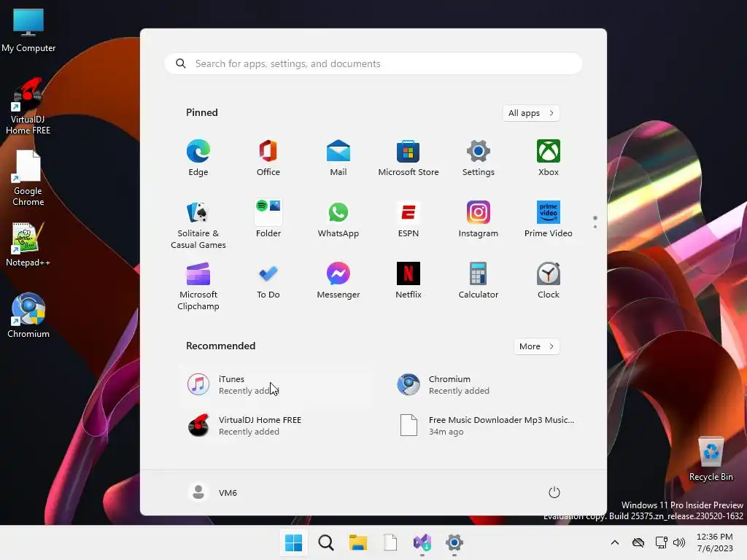Switch to Settings app on taskbar
This screenshot has width=747, height=560.
pyautogui.click(x=454, y=542)
